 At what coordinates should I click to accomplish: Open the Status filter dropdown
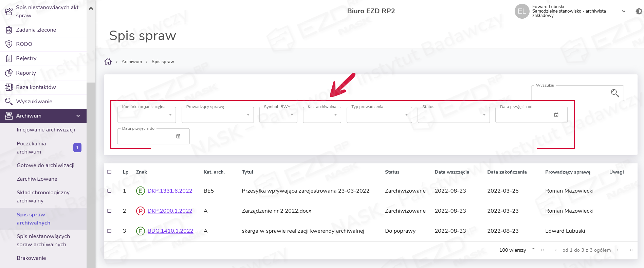pos(453,115)
